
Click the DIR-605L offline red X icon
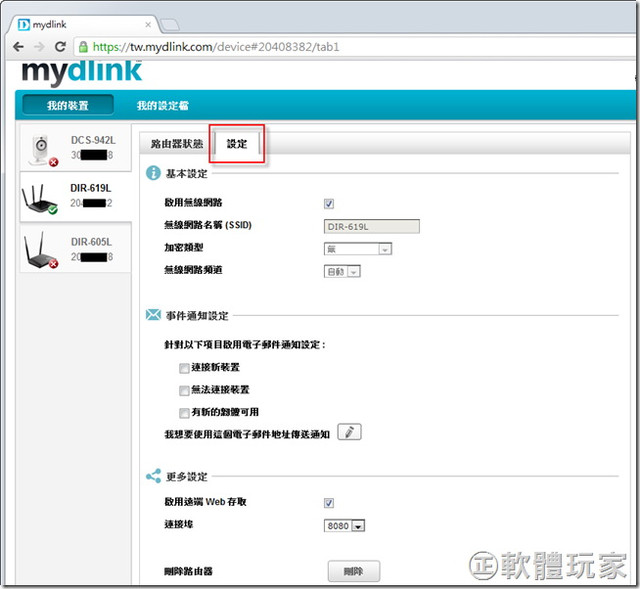pyautogui.click(x=53, y=264)
